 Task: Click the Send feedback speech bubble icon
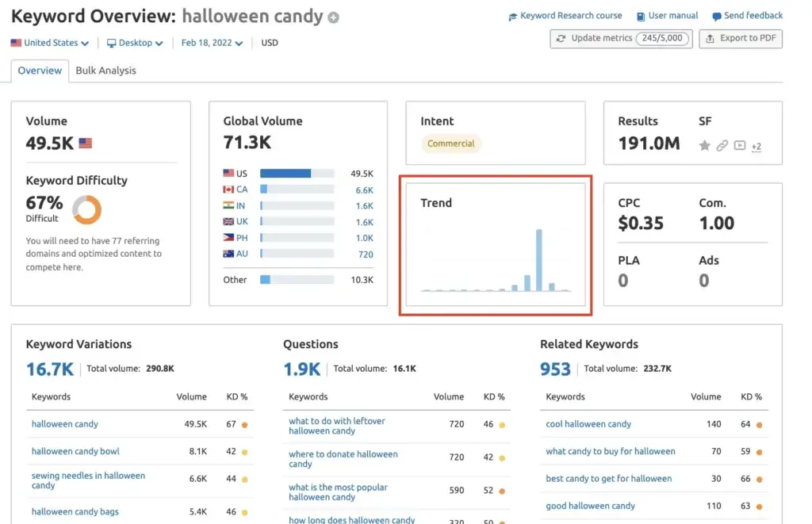point(718,15)
